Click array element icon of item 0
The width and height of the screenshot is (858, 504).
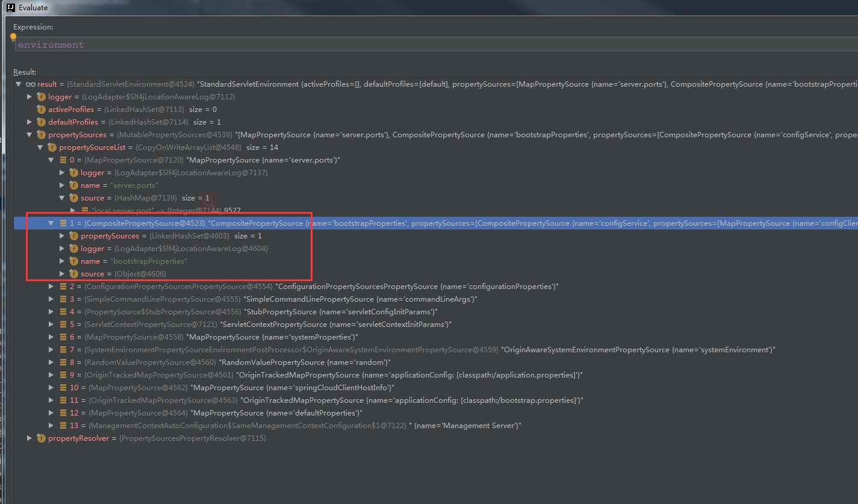click(63, 160)
